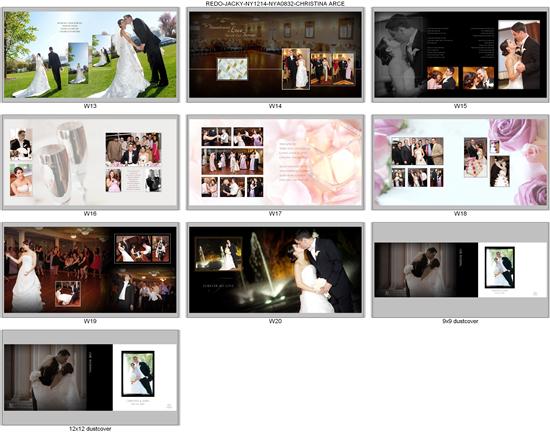Click the '9x9 dustcover' caption
Viewport: 550px width, 432px height.
tap(460, 321)
